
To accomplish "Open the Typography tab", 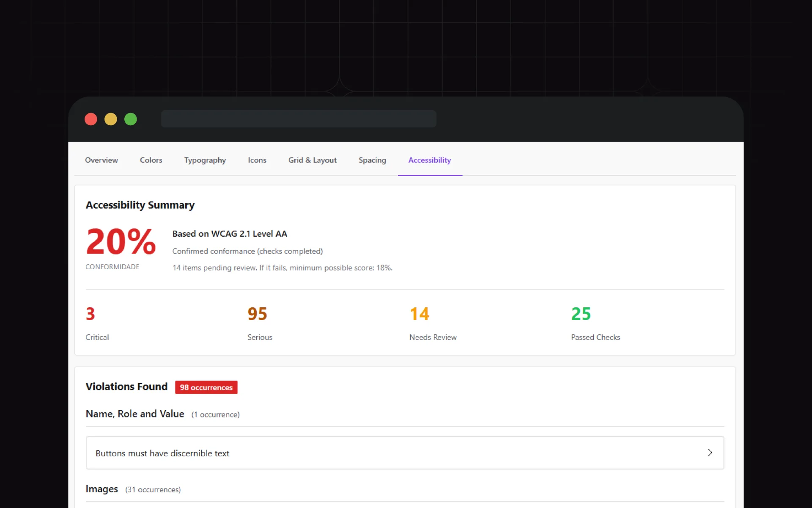I will pyautogui.click(x=205, y=160).
